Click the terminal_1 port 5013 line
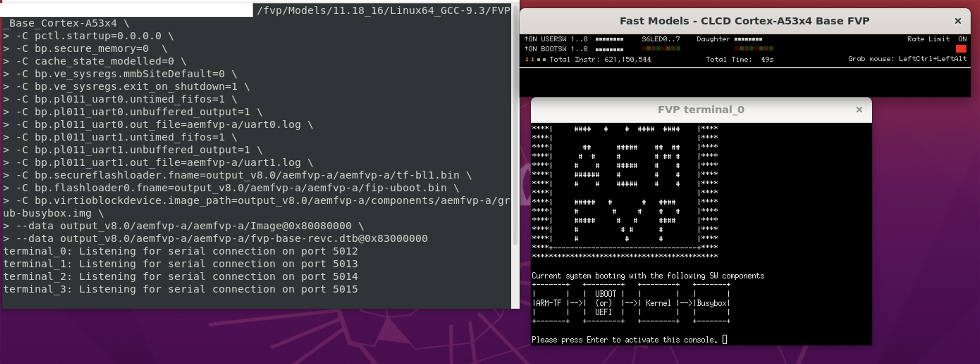This screenshot has width=980, height=364. click(181, 264)
